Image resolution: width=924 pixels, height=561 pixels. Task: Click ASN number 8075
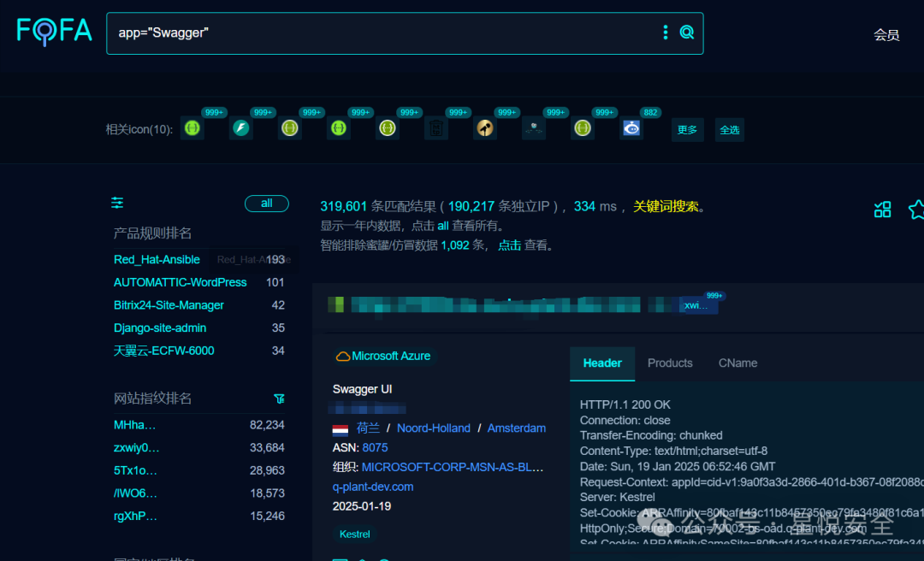click(376, 448)
